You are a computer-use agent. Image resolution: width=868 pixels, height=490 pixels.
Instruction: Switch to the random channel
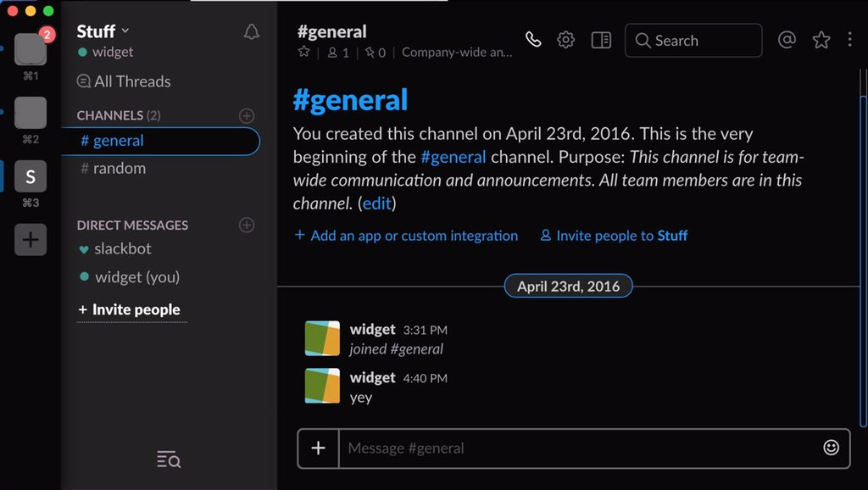119,168
